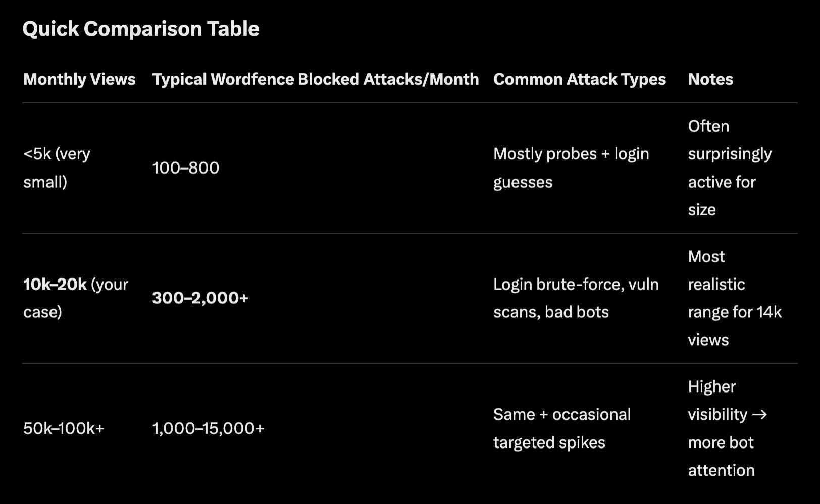Select the 50k–100k+ views cell
The height and width of the screenshot is (504, 820).
point(64,428)
